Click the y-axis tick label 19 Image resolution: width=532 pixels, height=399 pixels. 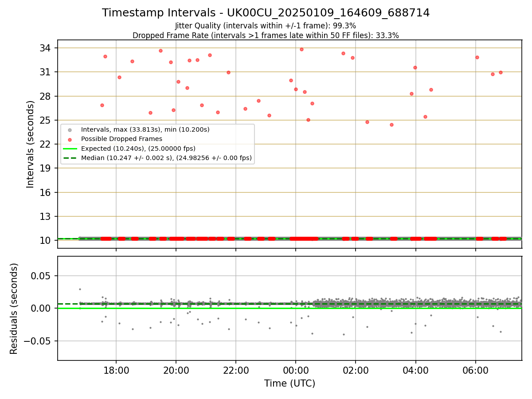tap(46, 168)
